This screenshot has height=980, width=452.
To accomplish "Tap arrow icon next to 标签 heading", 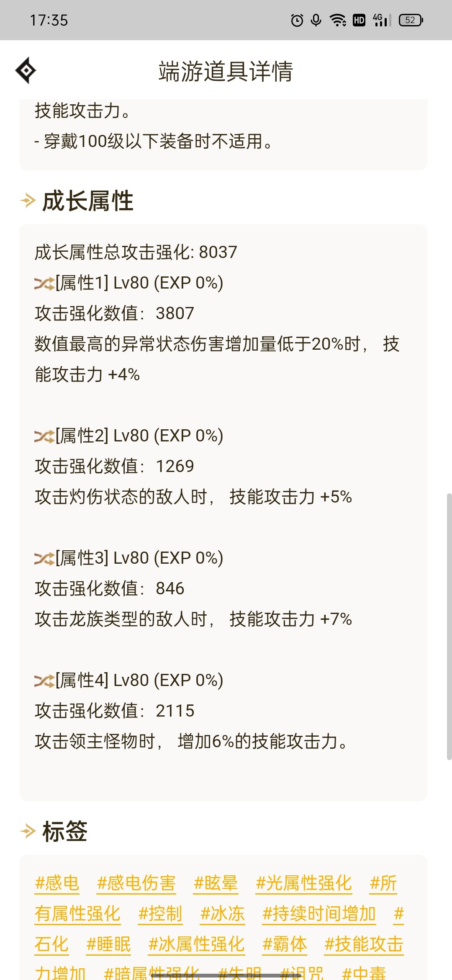I will 28,831.
